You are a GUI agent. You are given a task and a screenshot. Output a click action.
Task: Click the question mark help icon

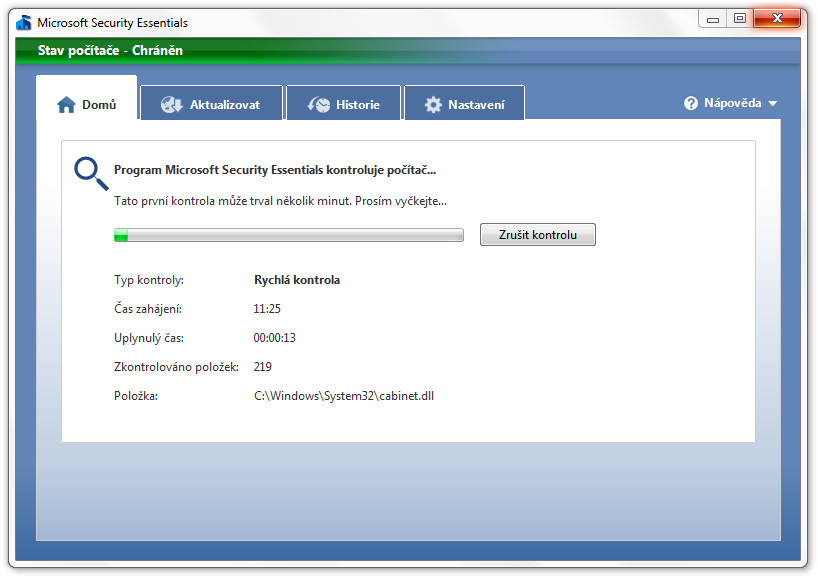691,103
